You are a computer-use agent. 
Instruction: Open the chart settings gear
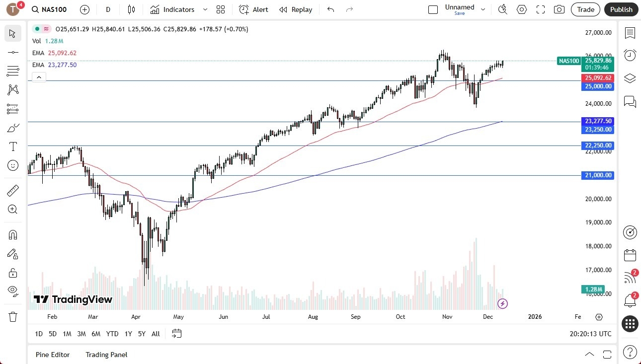[x=521, y=9]
